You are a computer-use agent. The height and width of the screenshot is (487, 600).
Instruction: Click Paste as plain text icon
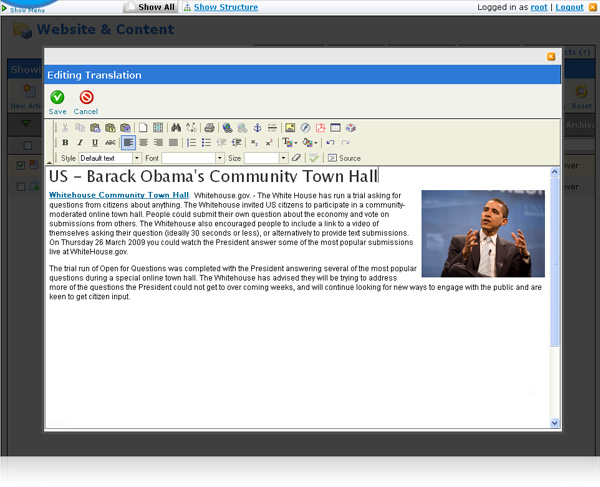(x=110, y=127)
